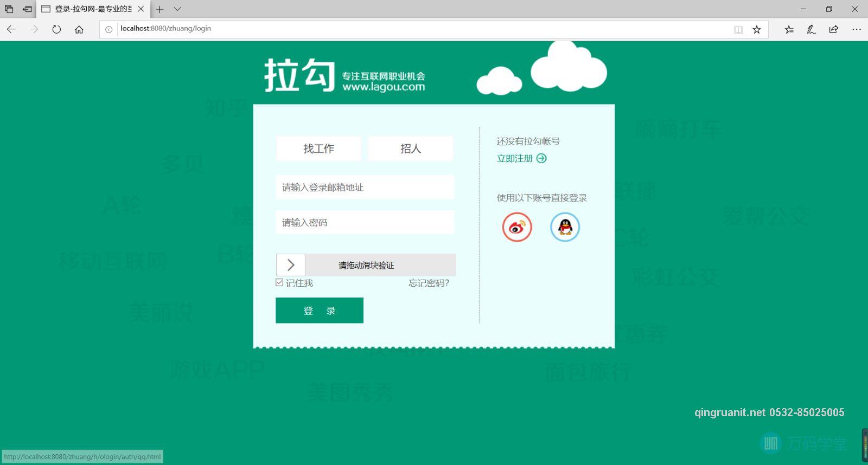Open the 忘记密码? link
The width and height of the screenshot is (868, 465).
(429, 283)
